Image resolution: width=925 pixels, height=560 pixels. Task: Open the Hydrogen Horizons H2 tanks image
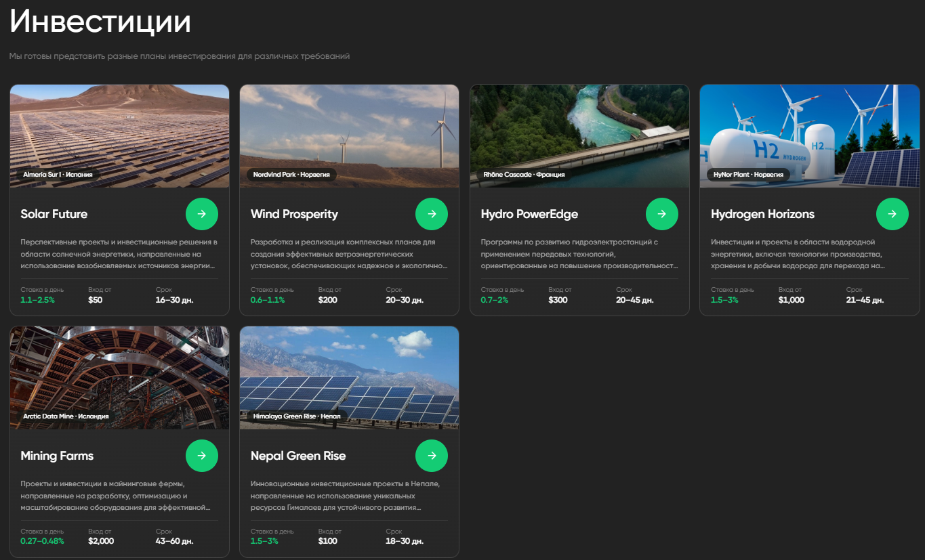coord(810,135)
